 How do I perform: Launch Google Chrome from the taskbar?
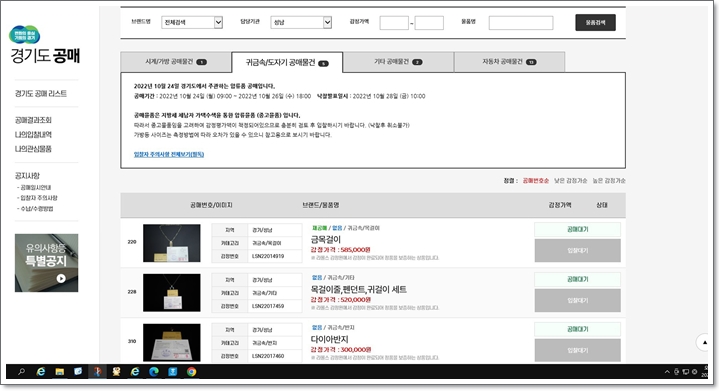tap(191, 372)
